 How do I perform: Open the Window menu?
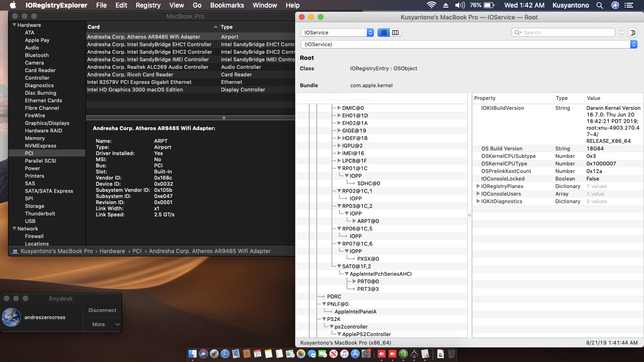point(265,5)
